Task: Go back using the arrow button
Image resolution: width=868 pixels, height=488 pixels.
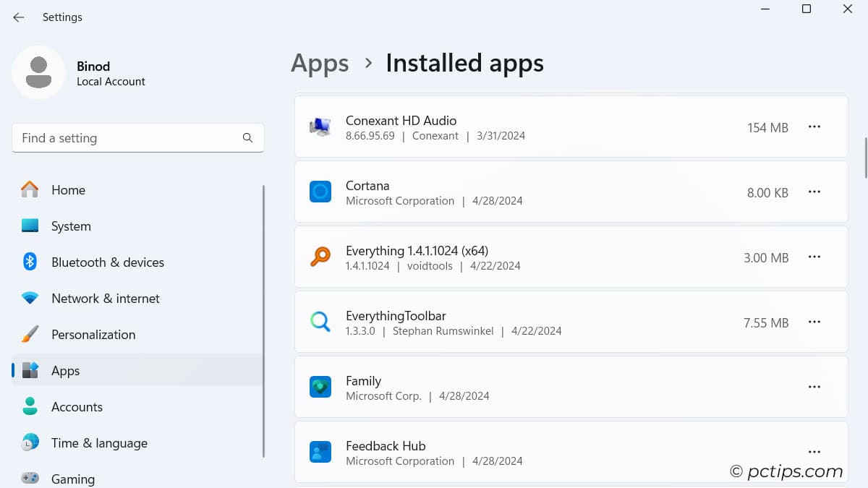Action: [x=19, y=17]
